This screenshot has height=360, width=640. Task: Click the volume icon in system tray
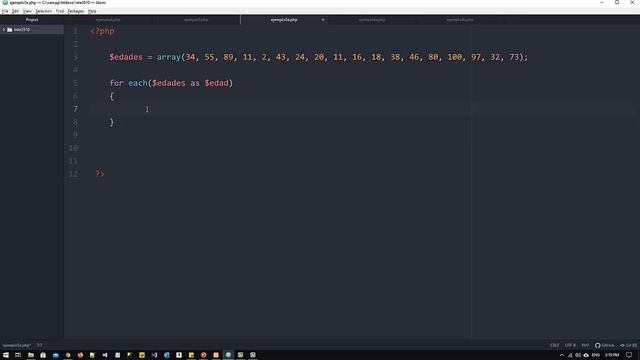coord(578,355)
